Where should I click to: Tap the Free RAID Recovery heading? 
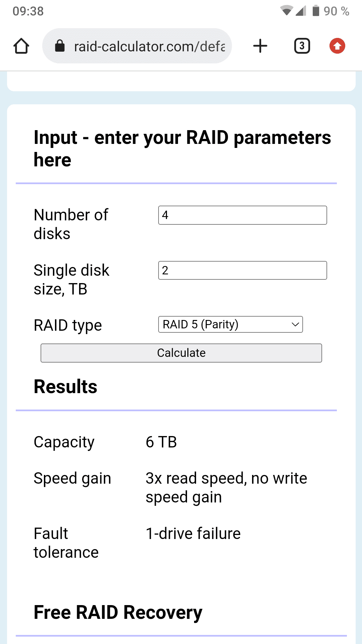(x=118, y=612)
